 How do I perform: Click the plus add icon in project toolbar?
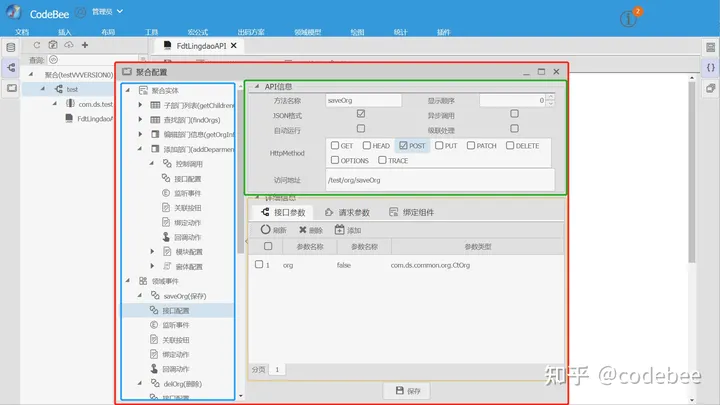click(84, 45)
